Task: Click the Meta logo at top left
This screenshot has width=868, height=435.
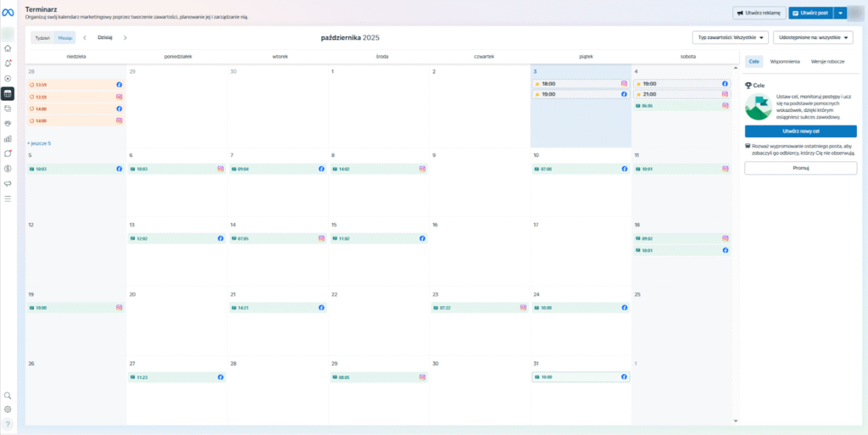Action: click(x=8, y=13)
